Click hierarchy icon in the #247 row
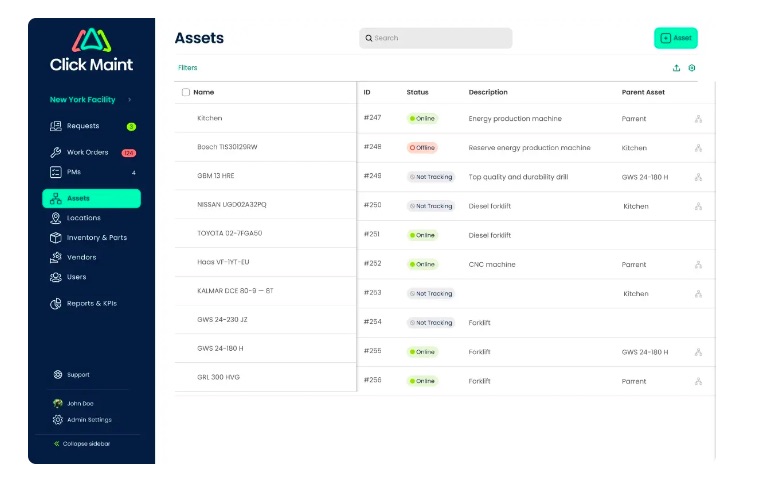 click(698, 119)
